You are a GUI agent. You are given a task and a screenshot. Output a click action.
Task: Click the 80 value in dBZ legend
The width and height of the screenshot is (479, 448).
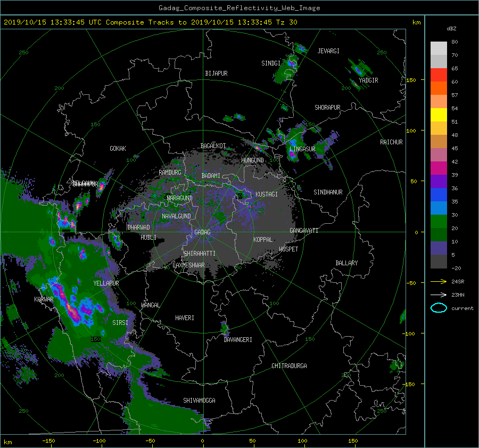(455, 42)
